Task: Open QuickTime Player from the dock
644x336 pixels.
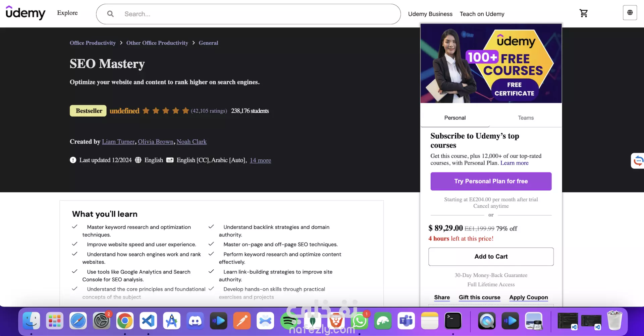Action: [x=487, y=321]
